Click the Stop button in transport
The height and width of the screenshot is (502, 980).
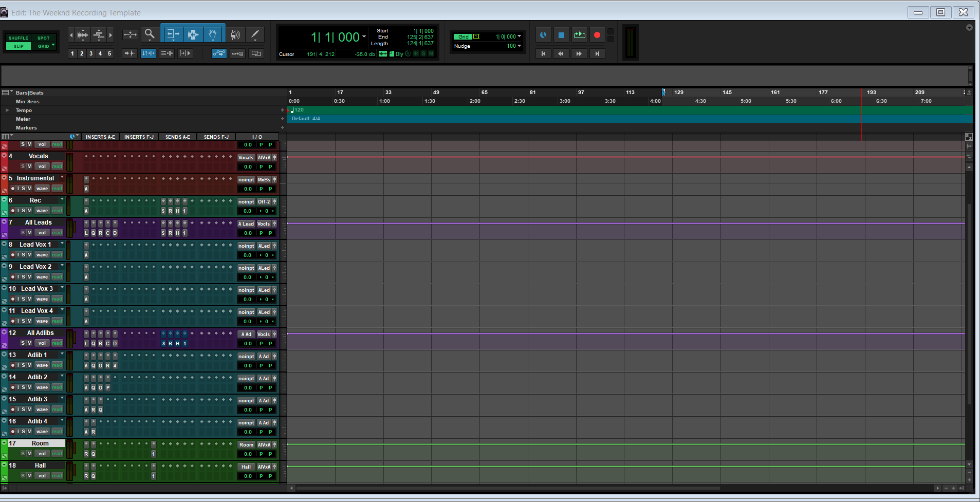(x=561, y=35)
